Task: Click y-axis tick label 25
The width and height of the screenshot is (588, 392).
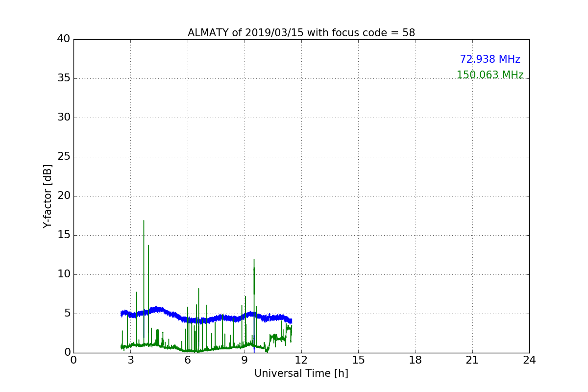Action: [64, 157]
